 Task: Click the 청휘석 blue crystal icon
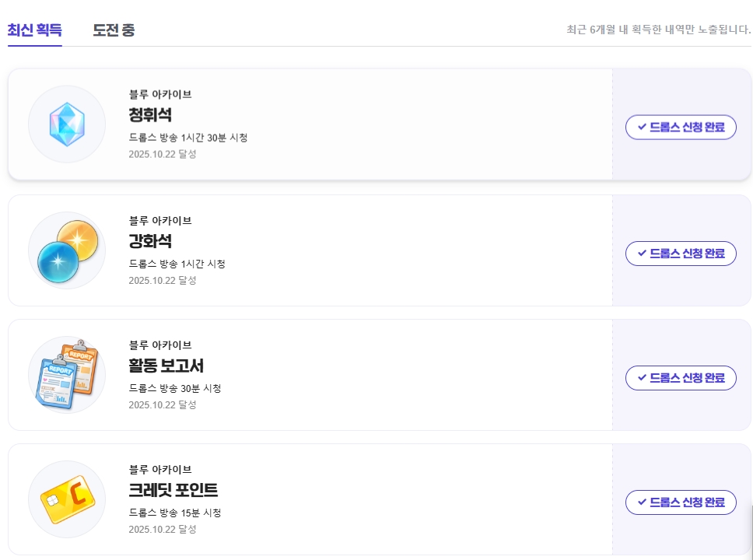coord(67,124)
